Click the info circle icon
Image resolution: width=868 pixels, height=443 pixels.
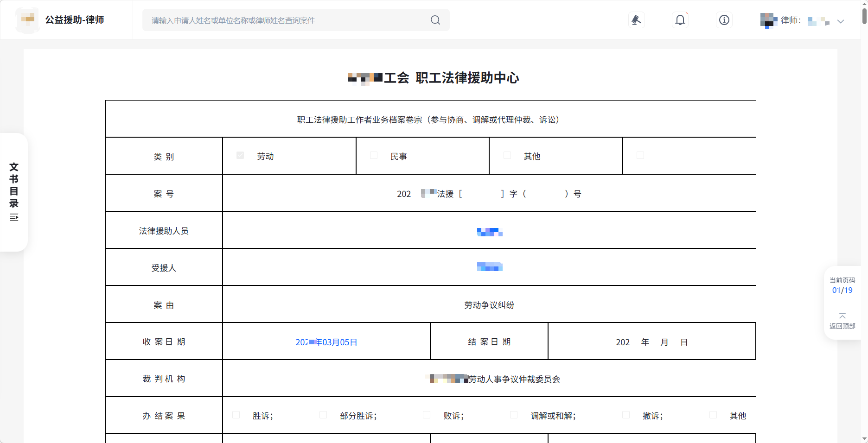pyautogui.click(x=724, y=20)
